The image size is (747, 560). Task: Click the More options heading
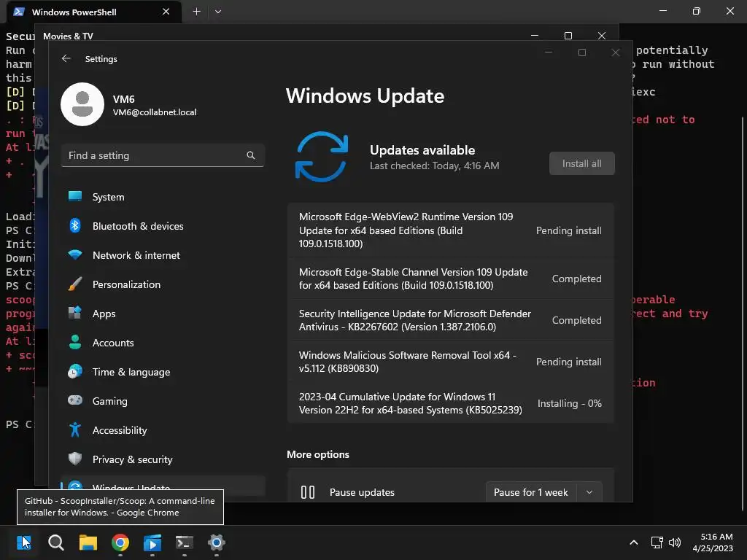pos(318,454)
